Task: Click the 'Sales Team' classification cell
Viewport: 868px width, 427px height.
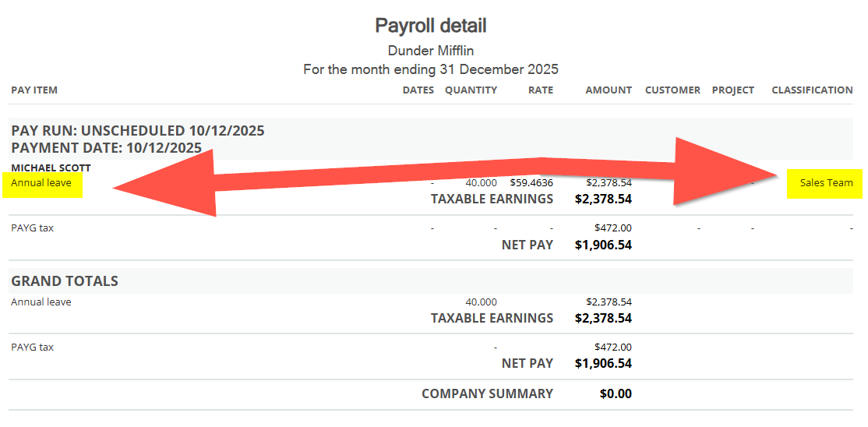Action: (x=827, y=182)
